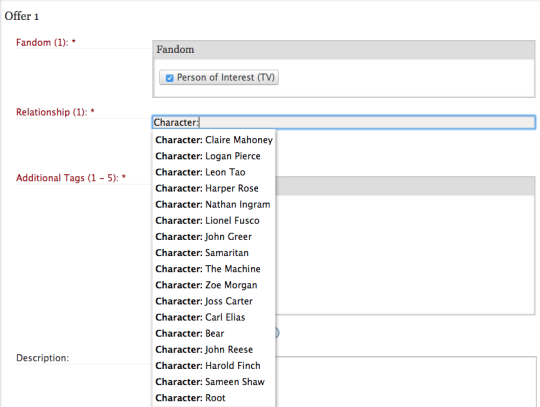Click the Additional Tags (1 – 5) label
The image size is (540, 407).
[71, 178]
